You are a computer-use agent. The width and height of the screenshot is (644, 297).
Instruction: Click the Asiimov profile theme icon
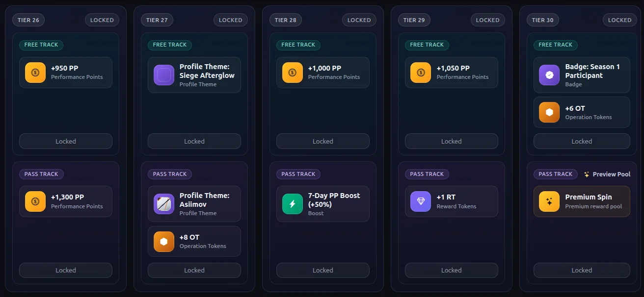coord(164,204)
